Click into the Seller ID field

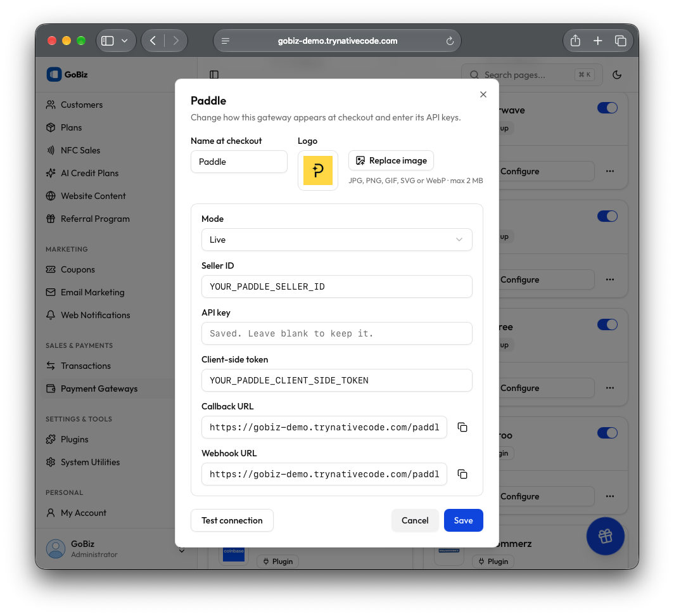pyautogui.click(x=336, y=286)
